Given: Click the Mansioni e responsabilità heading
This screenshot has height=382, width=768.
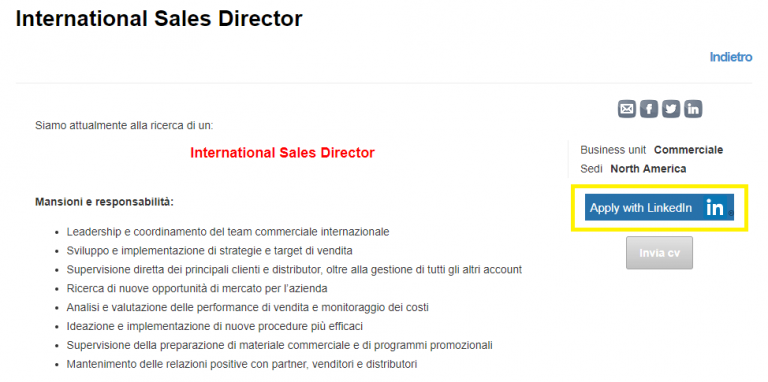Looking at the screenshot, I should pos(104,202).
